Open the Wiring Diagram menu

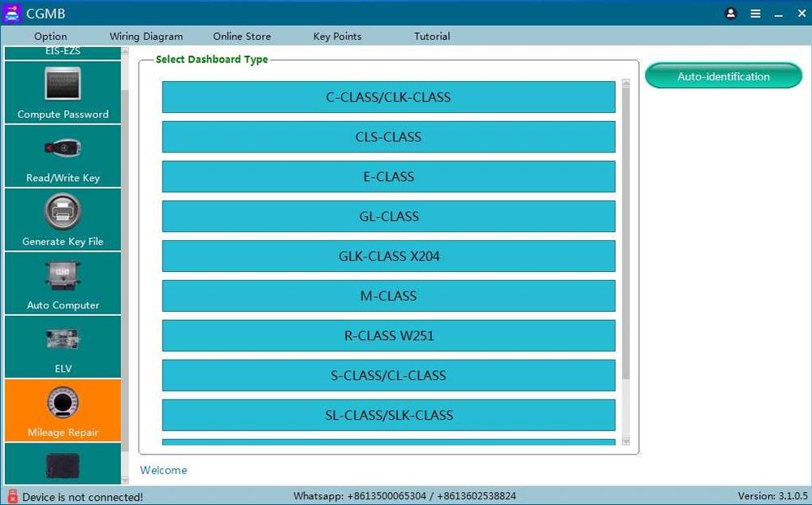(x=146, y=37)
